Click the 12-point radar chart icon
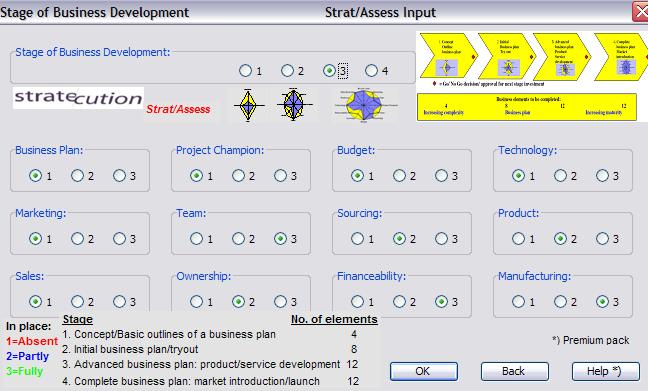648x391 pixels. coord(364,105)
